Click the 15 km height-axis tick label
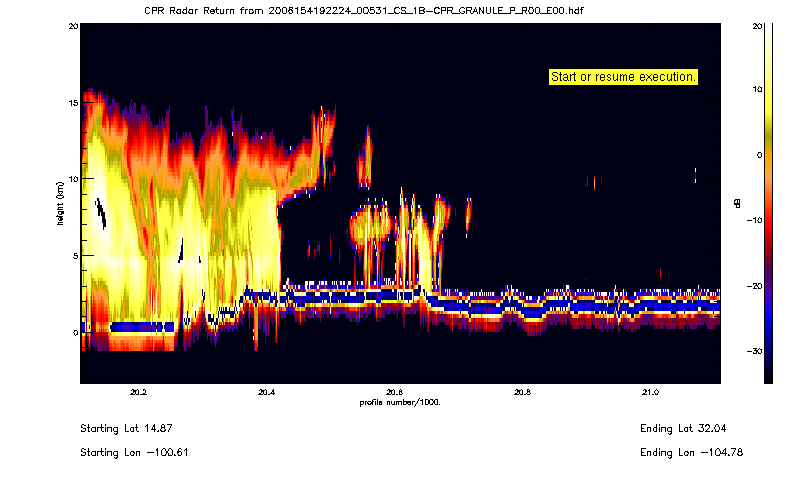The height and width of the screenshot is (480, 800). 72,102
